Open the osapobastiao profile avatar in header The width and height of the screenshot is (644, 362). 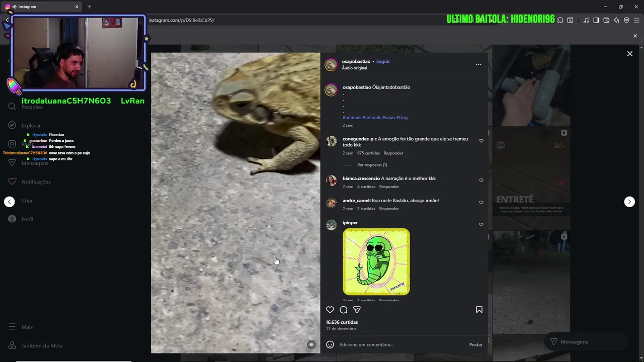tap(331, 64)
